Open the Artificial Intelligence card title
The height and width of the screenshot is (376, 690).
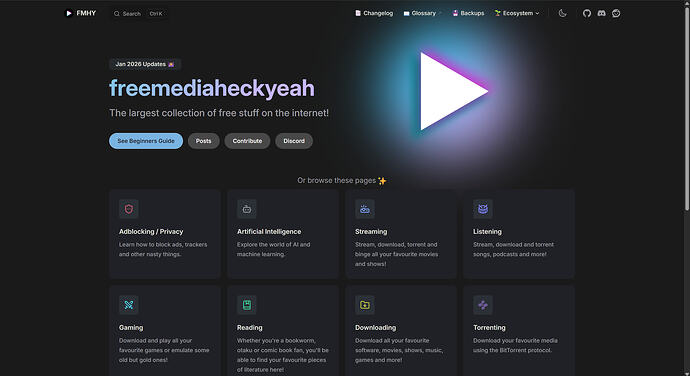[269, 232]
